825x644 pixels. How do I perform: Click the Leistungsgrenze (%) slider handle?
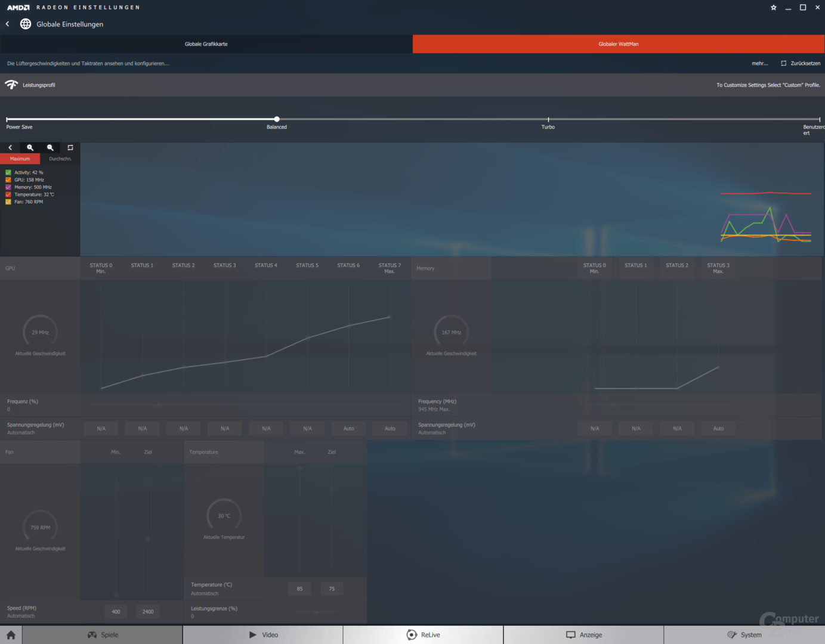click(x=316, y=612)
